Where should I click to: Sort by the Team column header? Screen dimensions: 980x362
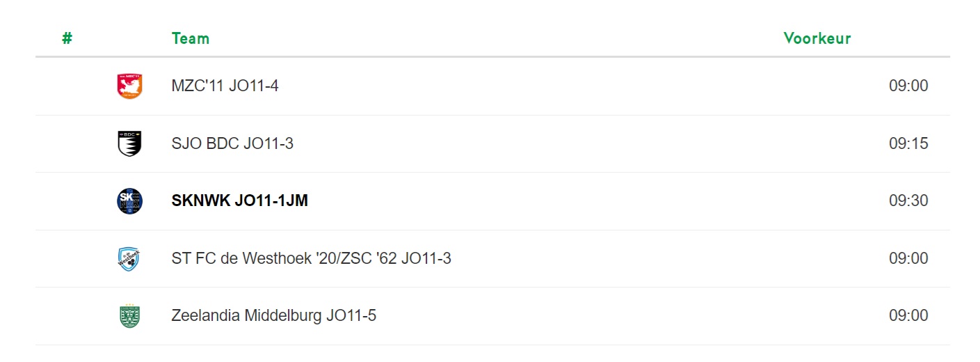coord(190,38)
